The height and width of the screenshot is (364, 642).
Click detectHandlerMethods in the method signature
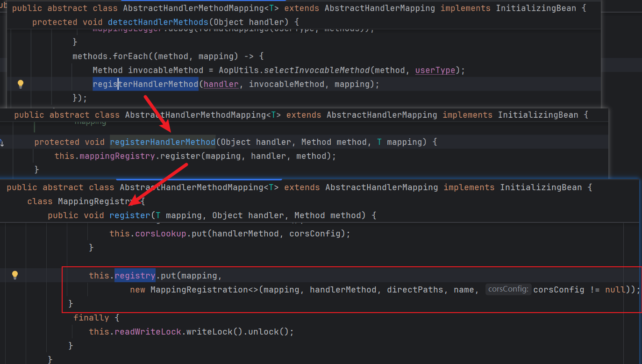(x=158, y=22)
